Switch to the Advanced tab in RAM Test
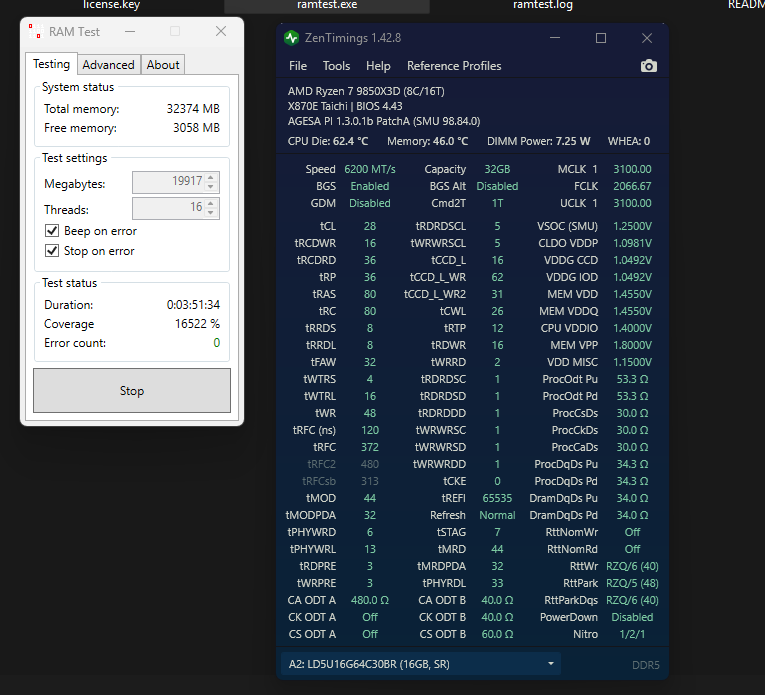 tap(108, 65)
